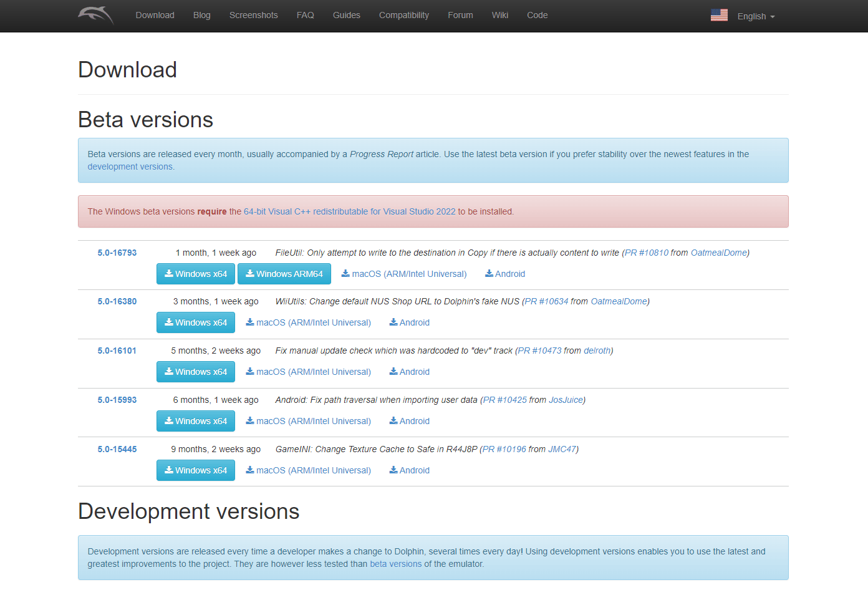Go to the Blog page
This screenshot has height=590, width=868.
click(x=202, y=15)
